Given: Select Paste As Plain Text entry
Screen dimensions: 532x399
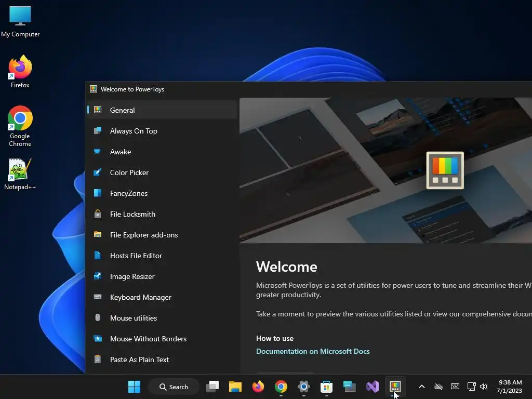Looking at the screenshot, I should pyautogui.click(x=139, y=360).
